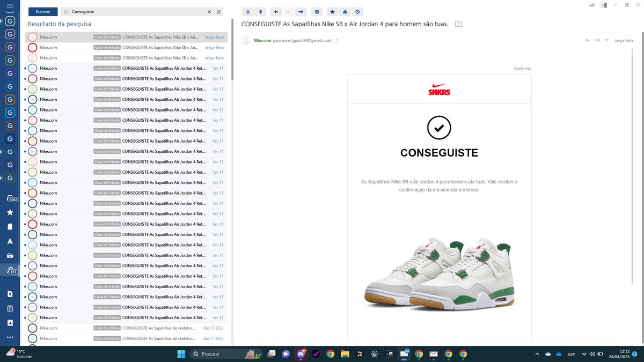This screenshot has height=362, width=644.
Task: Click the small forward arrow in the message header
Action: coord(597,40)
